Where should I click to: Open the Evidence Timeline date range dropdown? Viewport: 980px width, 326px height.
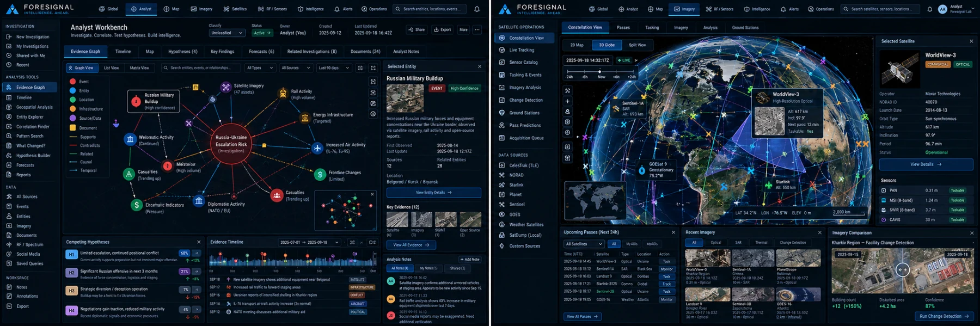(x=309, y=242)
